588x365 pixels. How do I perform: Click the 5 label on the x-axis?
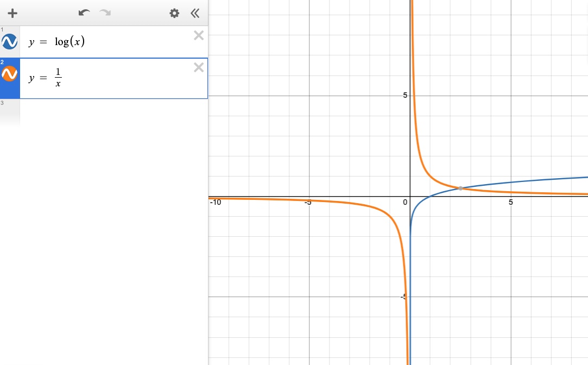click(511, 202)
